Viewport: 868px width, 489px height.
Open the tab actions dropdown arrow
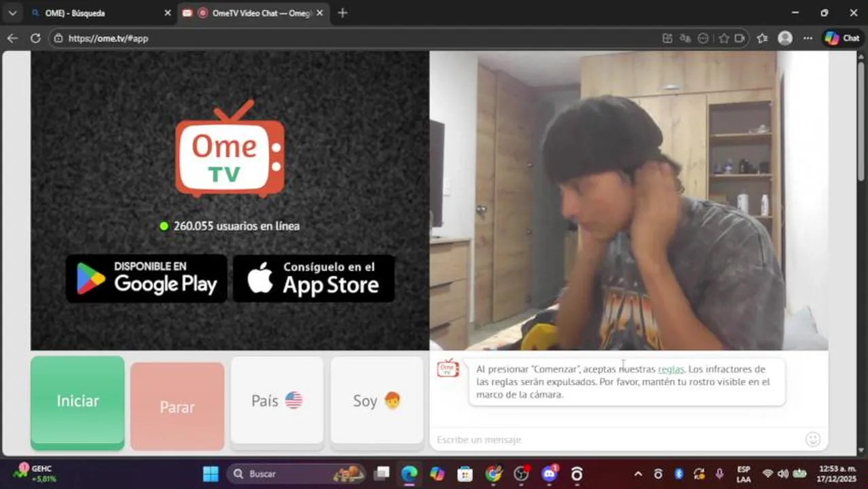tap(12, 13)
